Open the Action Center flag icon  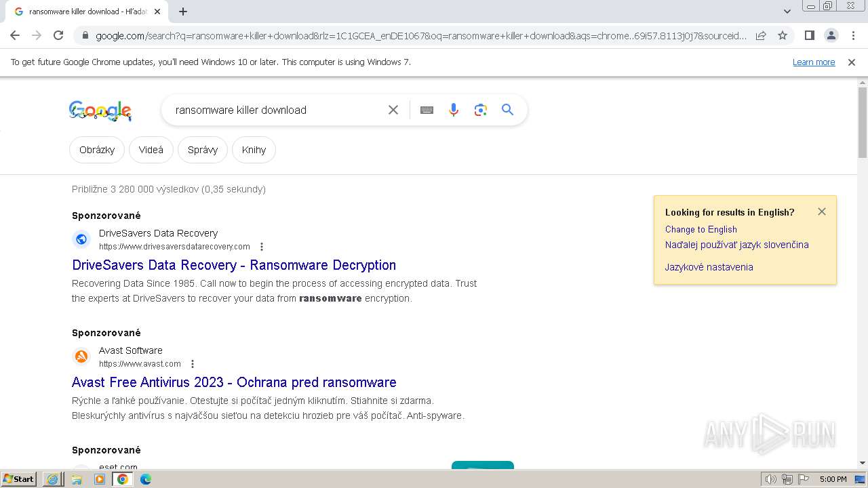point(804,479)
